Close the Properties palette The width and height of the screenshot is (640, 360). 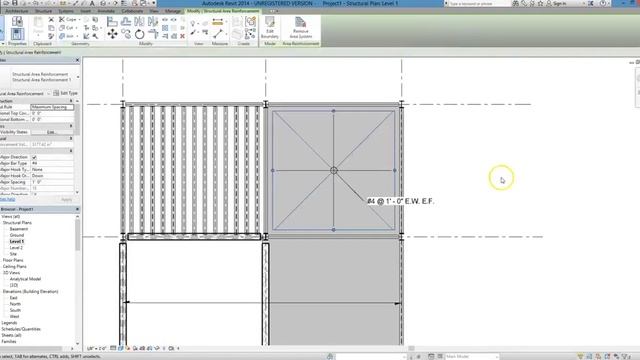[x=78, y=60]
